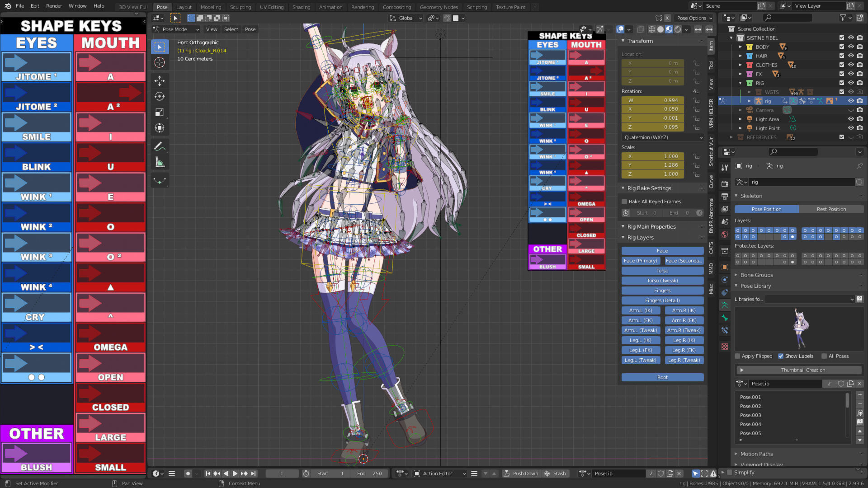Viewport: 868px width, 488px height.
Task: Click the Blender logo icon
Action: 8,6
